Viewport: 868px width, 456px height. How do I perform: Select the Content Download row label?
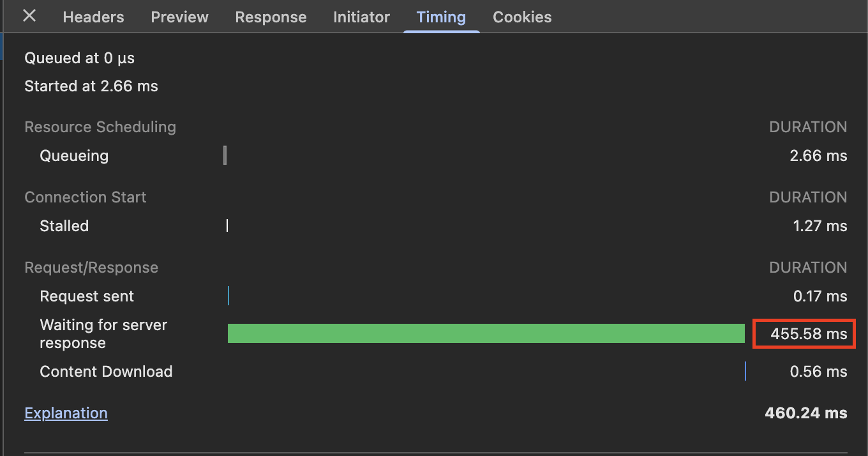coord(106,372)
